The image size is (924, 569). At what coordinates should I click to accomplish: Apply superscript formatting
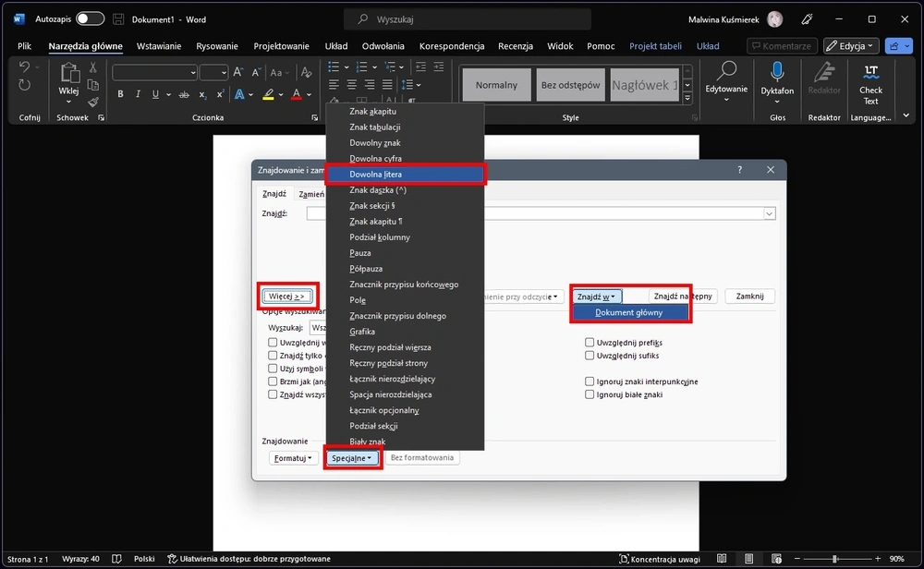tap(220, 94)
